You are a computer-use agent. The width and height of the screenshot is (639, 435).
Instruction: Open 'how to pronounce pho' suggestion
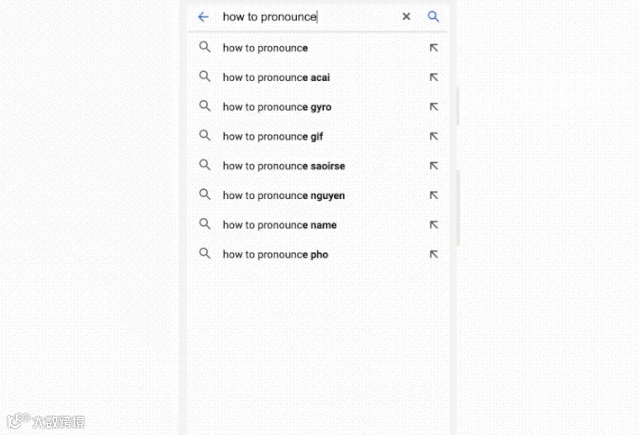tap(275, 254)
